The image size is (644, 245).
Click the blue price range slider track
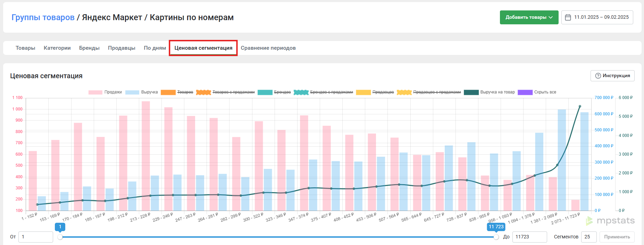(278, 237)
